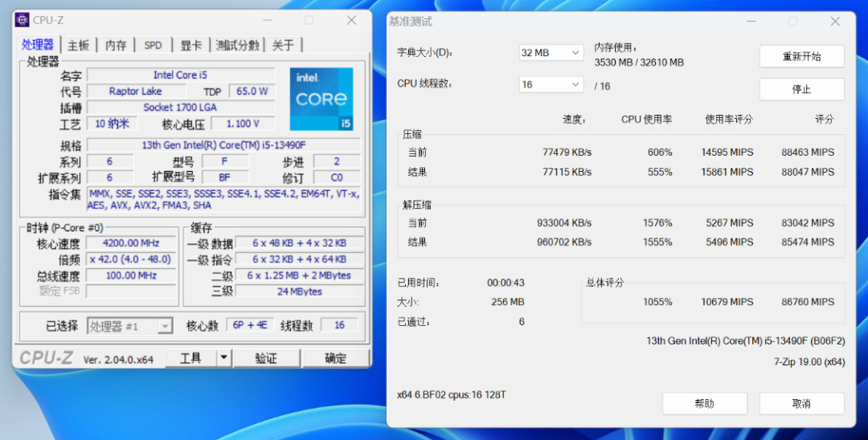
Task: Click the 工具 button in CPU-Z
Action: [x=190, y=358]
